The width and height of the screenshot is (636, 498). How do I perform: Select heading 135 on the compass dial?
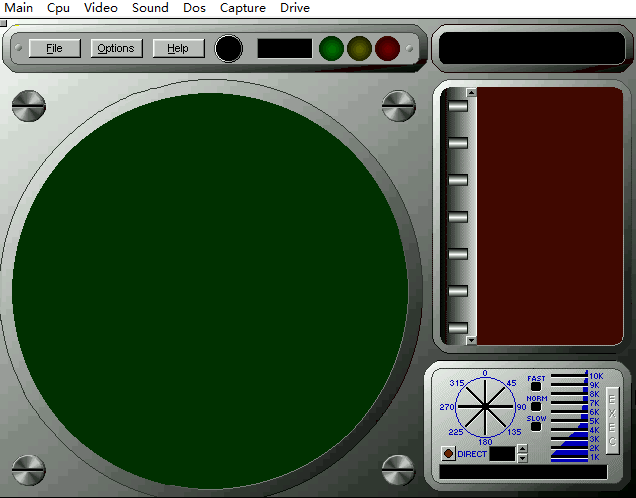click(514, 432)
